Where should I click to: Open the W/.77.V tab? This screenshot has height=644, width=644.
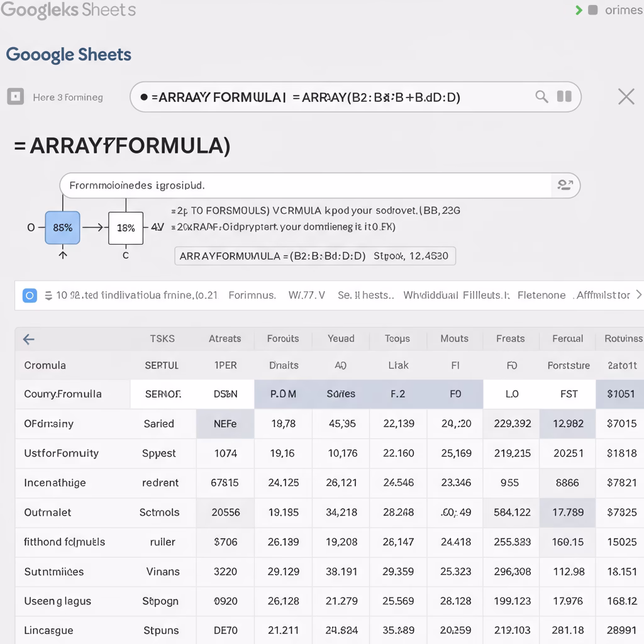click(307, 296)
